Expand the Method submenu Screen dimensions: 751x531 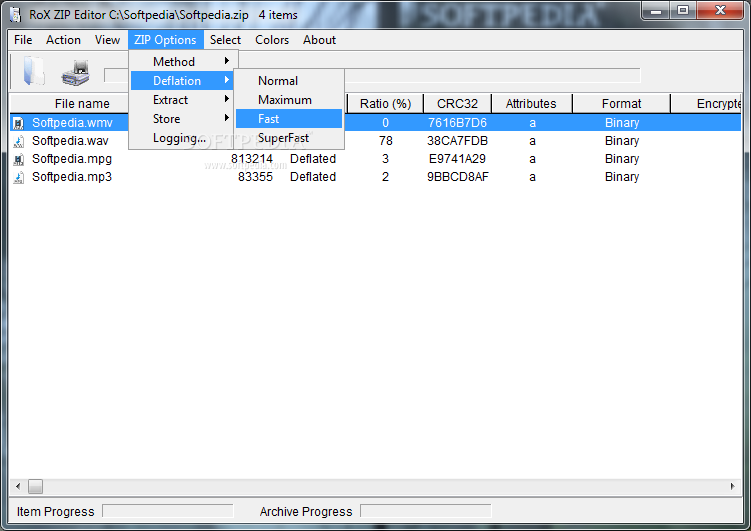[182, 62]
